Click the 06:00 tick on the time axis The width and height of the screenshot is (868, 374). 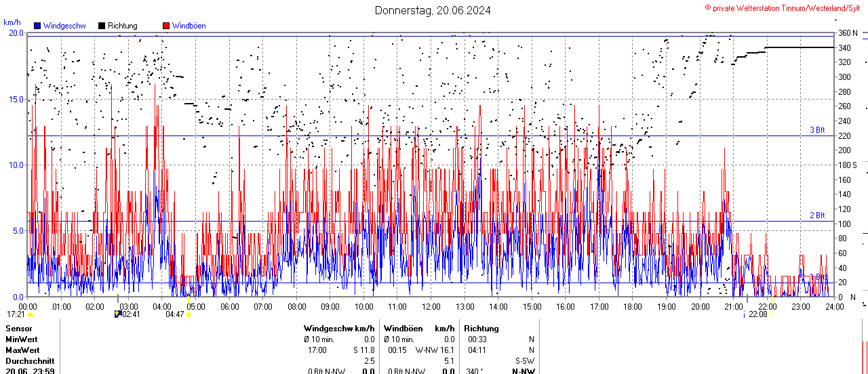tap(229, 306)
